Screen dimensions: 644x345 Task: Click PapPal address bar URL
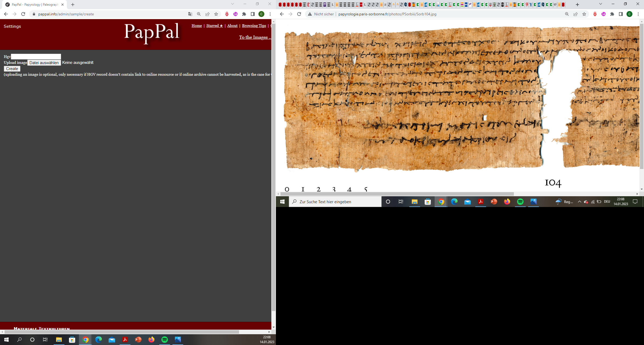pos(66,14)
